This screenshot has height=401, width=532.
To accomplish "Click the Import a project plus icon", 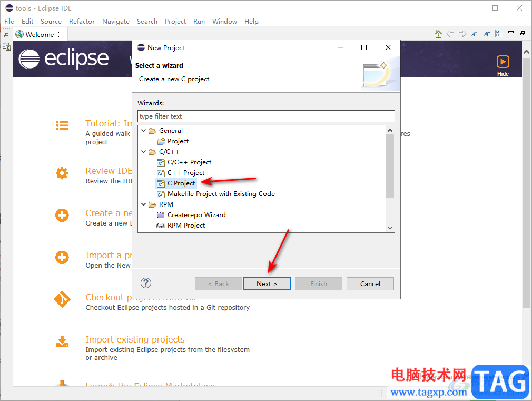I will pyautogui.click(x=62, y=257).
